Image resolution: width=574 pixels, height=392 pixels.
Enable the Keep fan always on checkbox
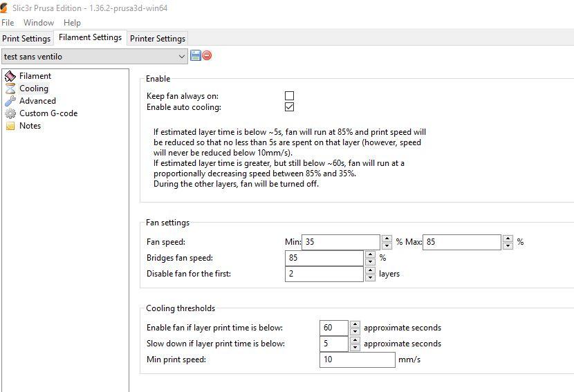(x=289, y=96)
